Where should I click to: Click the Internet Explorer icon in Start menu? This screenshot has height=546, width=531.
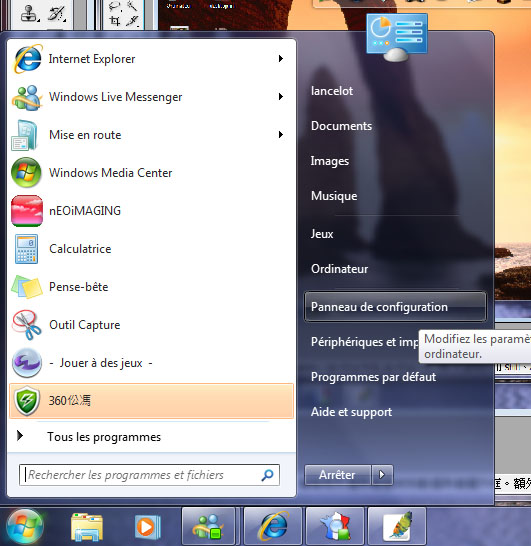(x=28, y=59)
